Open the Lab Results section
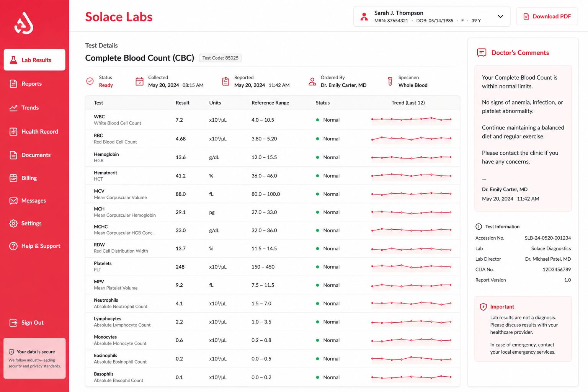 point(34,60)
